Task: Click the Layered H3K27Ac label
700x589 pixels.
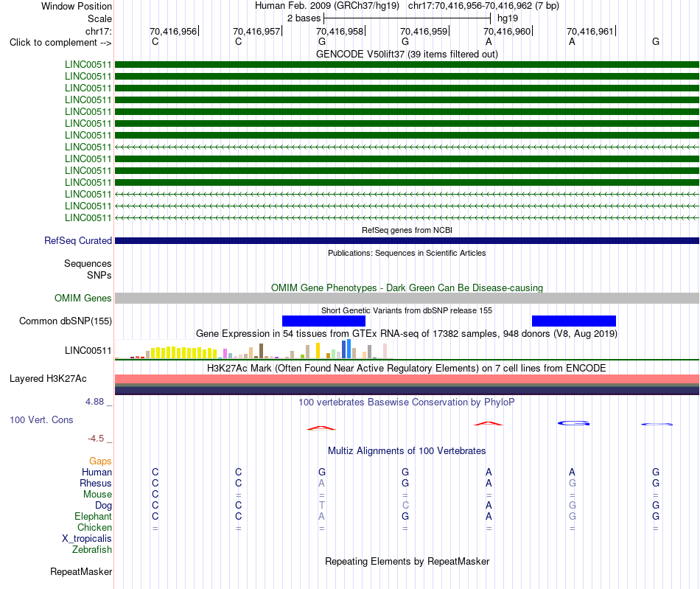Action: point(48,379)
